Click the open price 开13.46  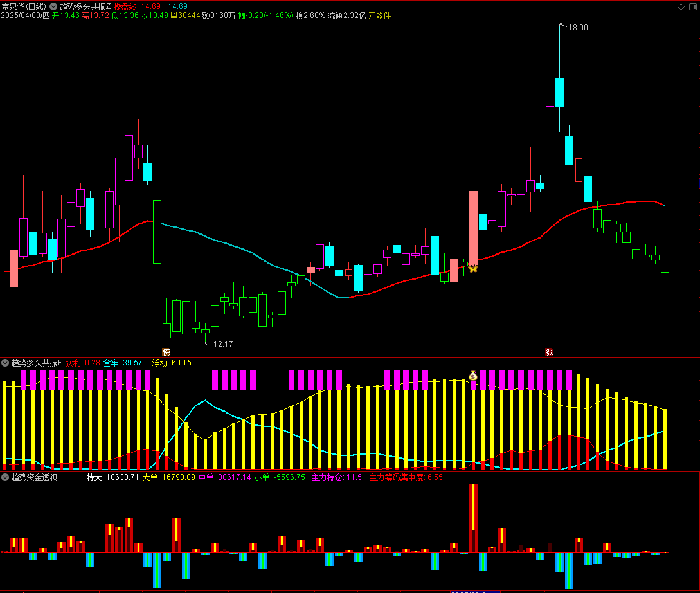66,15
